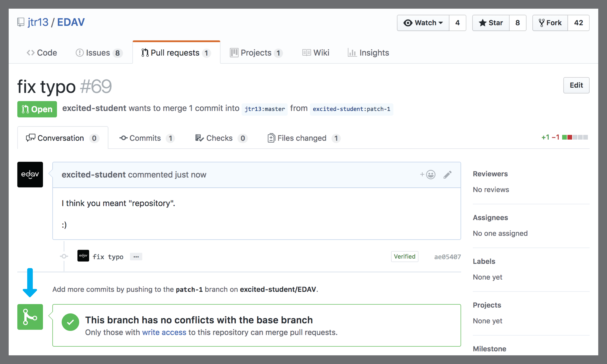607x364 pixels.
Task: Click the Verified signature badge
Action: (405, 257)
